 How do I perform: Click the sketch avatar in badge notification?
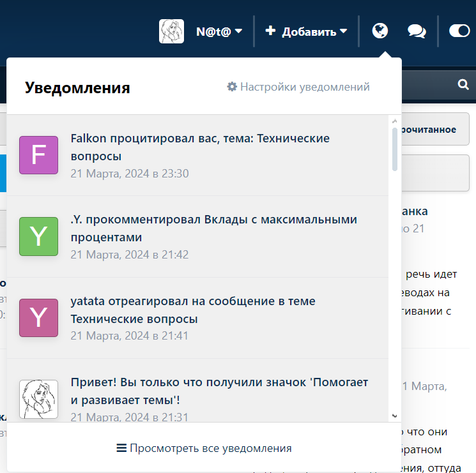coord(38,399)
